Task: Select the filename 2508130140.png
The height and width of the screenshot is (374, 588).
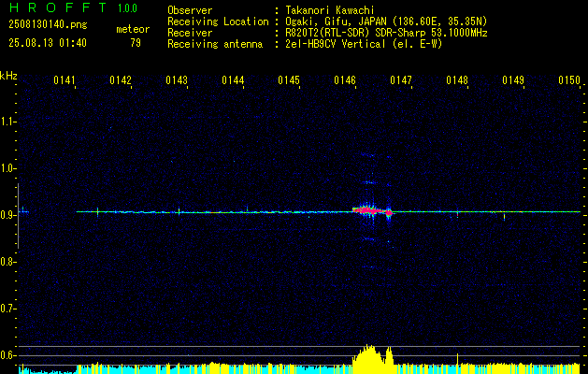Action: pos(48,25)
